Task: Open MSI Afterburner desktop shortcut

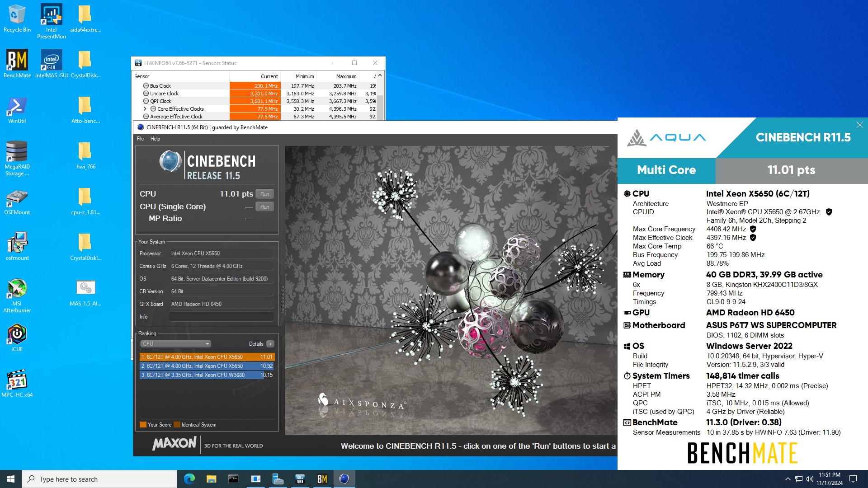Action: click(x=17, y=296)
